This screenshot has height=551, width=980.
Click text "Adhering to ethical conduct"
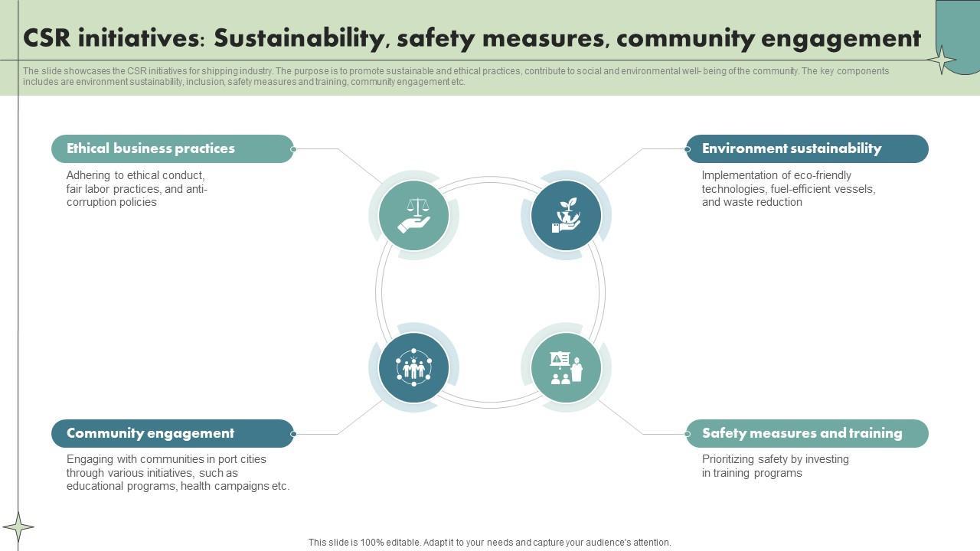[136, 175]
